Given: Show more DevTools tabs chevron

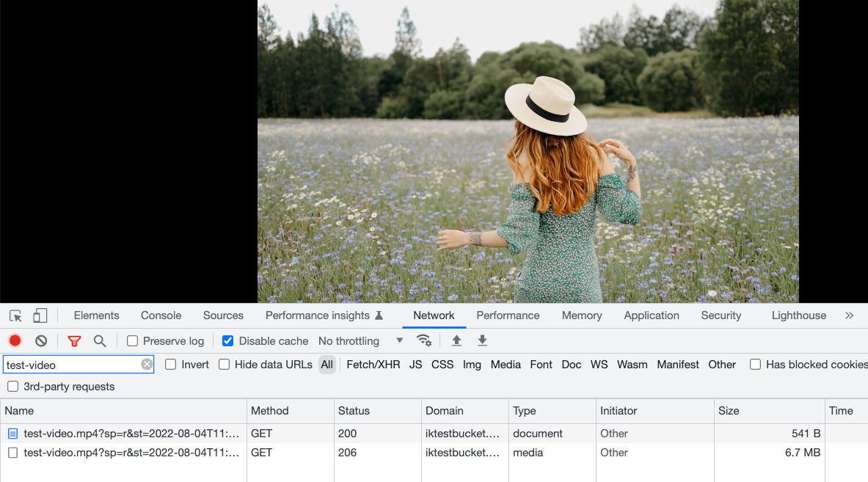Looking at the screenshot, I should [849, 315].
